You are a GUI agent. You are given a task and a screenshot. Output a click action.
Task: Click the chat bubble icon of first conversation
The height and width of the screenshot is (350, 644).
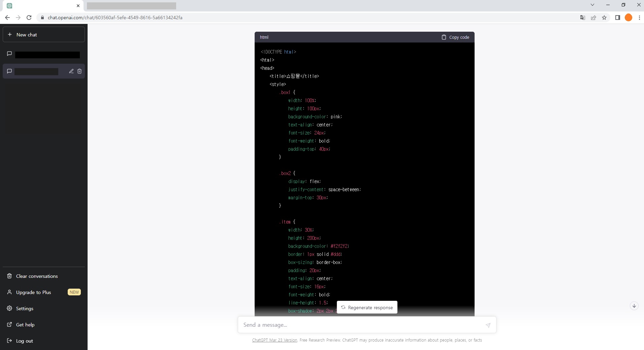9,54
